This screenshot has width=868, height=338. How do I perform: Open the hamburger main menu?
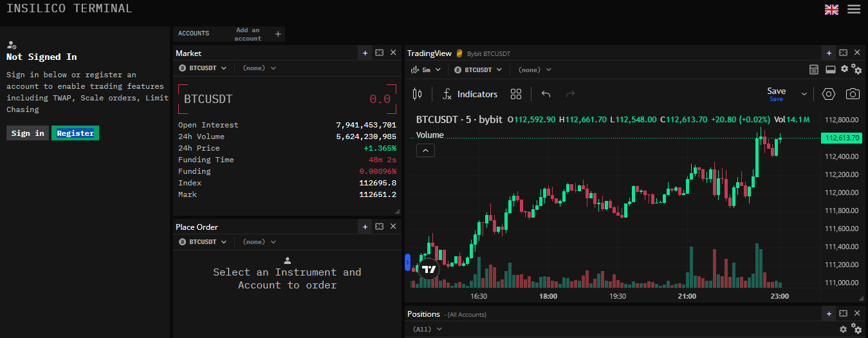click(854, 9)
